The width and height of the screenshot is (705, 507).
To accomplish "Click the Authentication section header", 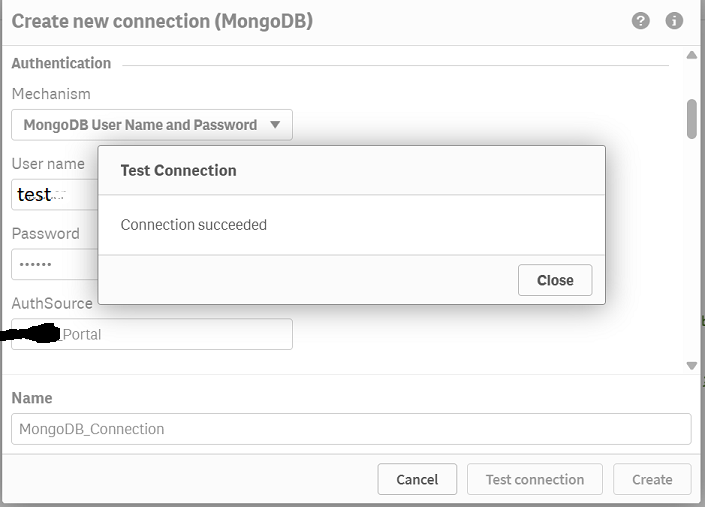I will (61, 63).
